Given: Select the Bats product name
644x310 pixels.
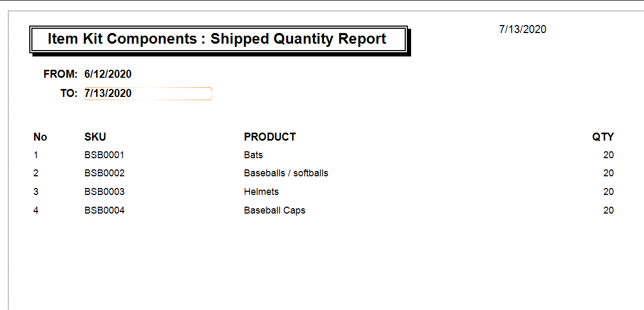Looking at the screenshot, I should point(254,155).
